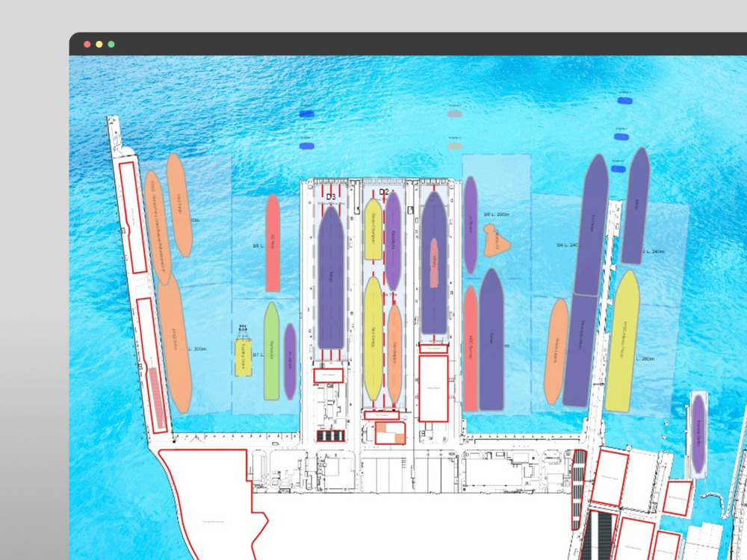Viewport: 747px width, 560px height.
Task: Select the yellow Floating Crane barge
Action: pyautogui.click(x=243, y=357)
